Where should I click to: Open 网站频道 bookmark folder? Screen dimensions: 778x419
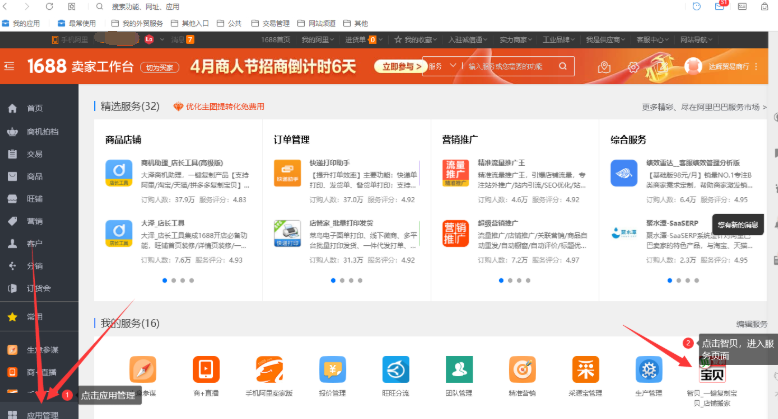coord(317,23)
